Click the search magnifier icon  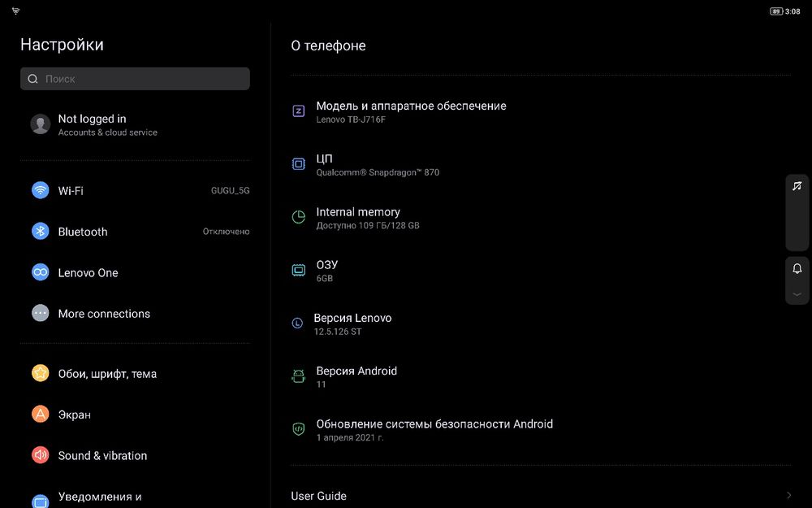pyautogui.click(x=32, y=79)
